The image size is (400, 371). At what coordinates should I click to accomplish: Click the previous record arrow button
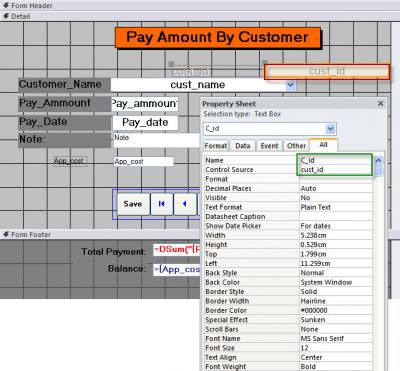pos(185,204)
